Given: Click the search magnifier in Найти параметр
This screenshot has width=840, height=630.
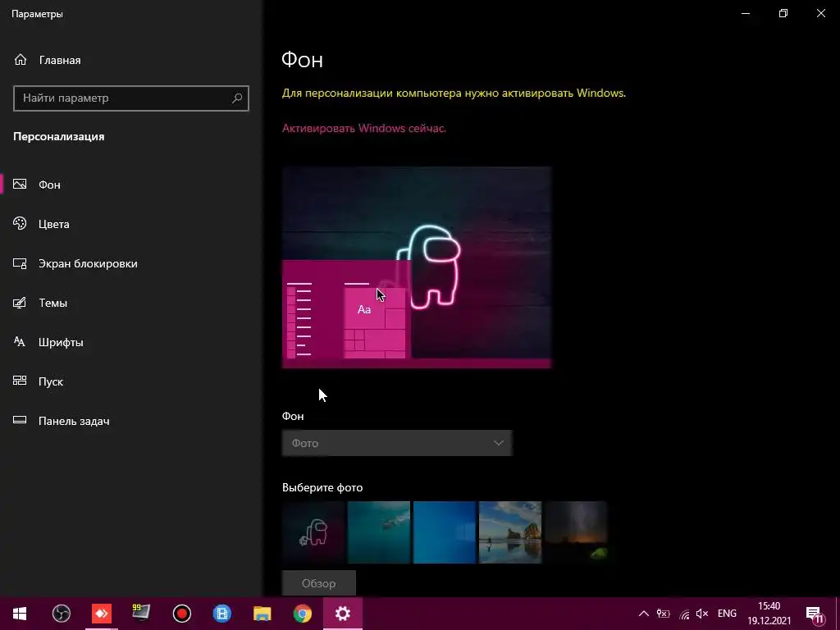Looking at the screenshot, I should (237, 98).
